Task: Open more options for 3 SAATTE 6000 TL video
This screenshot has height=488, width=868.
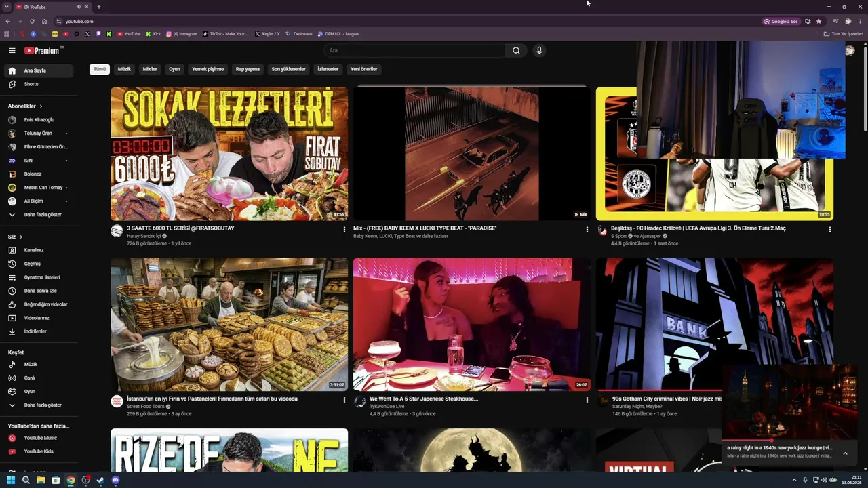Action: (x=344, y=230)
